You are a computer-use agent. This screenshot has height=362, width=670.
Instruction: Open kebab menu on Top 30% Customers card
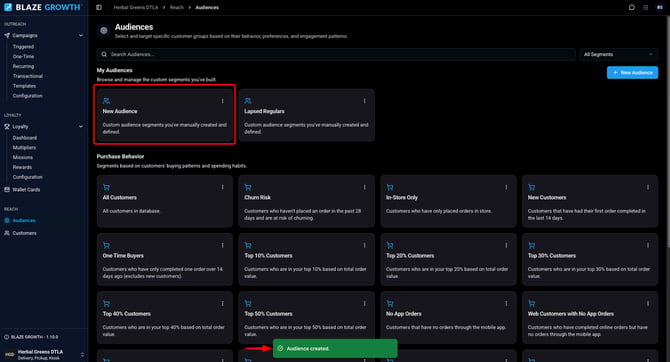pos(648,245)
